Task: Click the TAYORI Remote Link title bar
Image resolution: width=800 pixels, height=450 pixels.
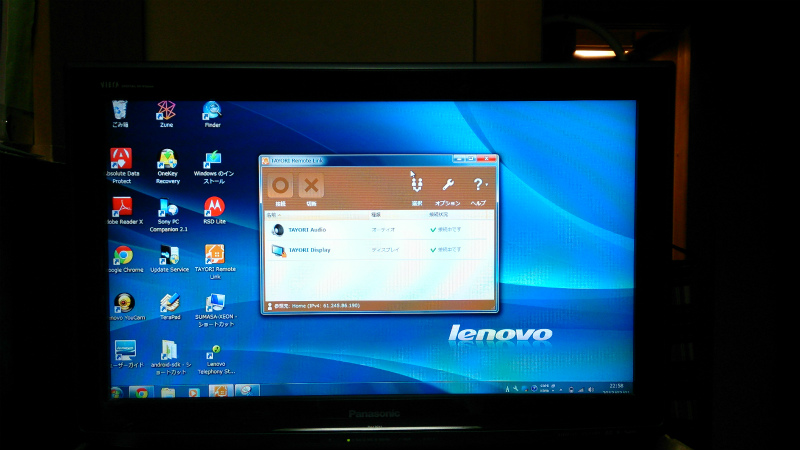Action: [x=357, y=160]
